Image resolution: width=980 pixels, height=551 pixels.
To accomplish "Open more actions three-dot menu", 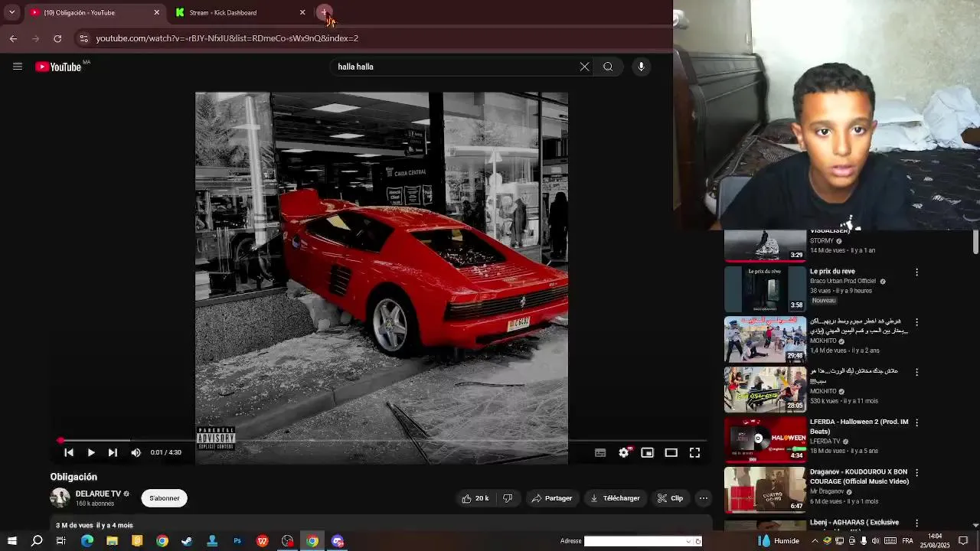I will click(703, 498).
